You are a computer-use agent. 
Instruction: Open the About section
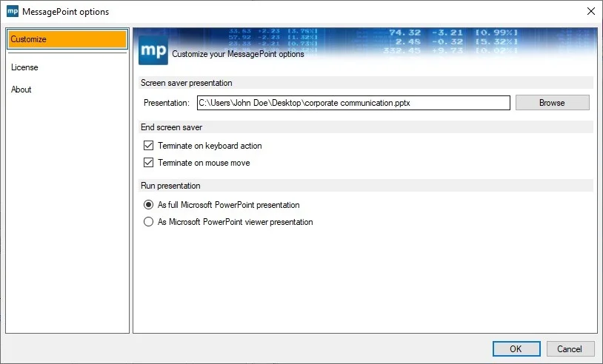tap(21, 90)
